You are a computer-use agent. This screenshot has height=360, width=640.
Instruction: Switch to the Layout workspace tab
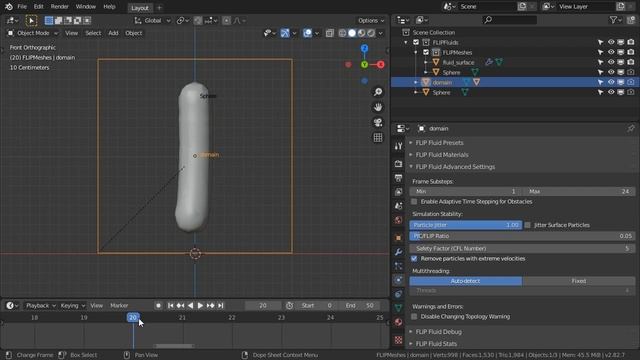140,8
